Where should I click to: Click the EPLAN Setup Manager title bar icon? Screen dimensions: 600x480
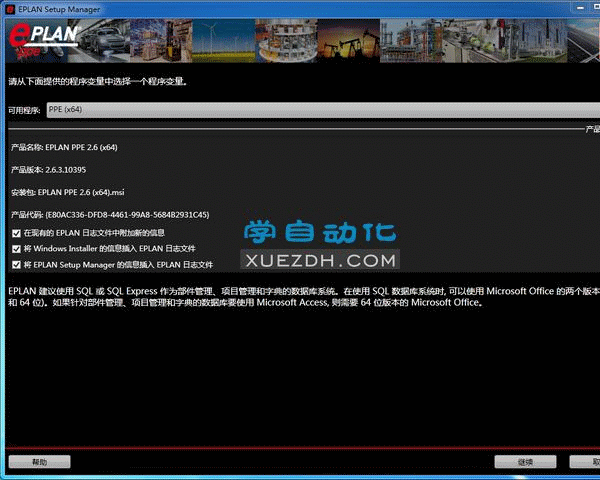[10, 9]
